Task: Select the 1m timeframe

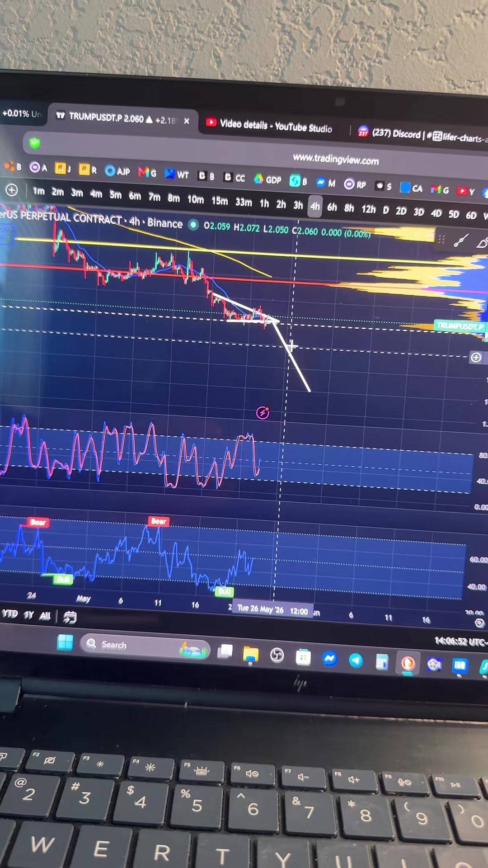Action: (x=39, y=191)
